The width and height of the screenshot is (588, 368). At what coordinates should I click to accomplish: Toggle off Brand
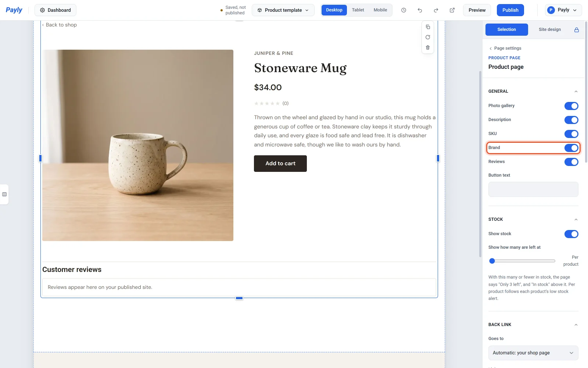click(x=571, y=148)
